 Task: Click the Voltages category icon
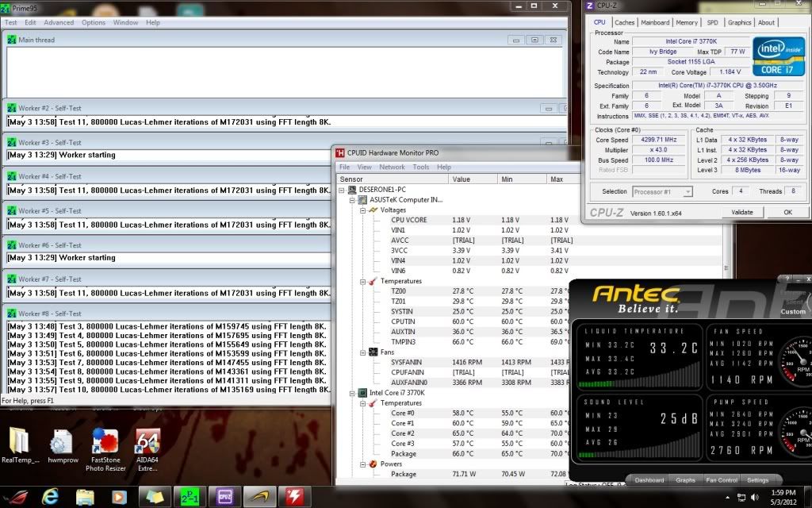(x=373, y=210)
